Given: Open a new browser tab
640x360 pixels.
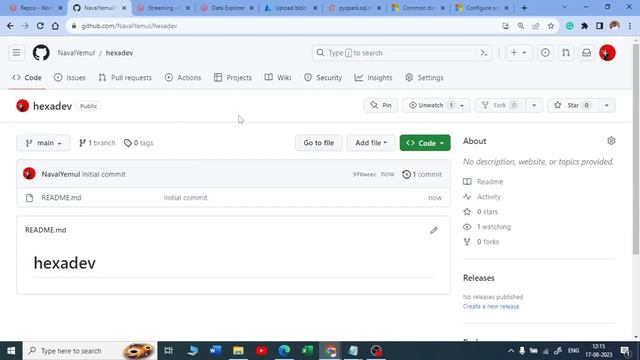Looking at the screenshot, I should coord(524,8).
